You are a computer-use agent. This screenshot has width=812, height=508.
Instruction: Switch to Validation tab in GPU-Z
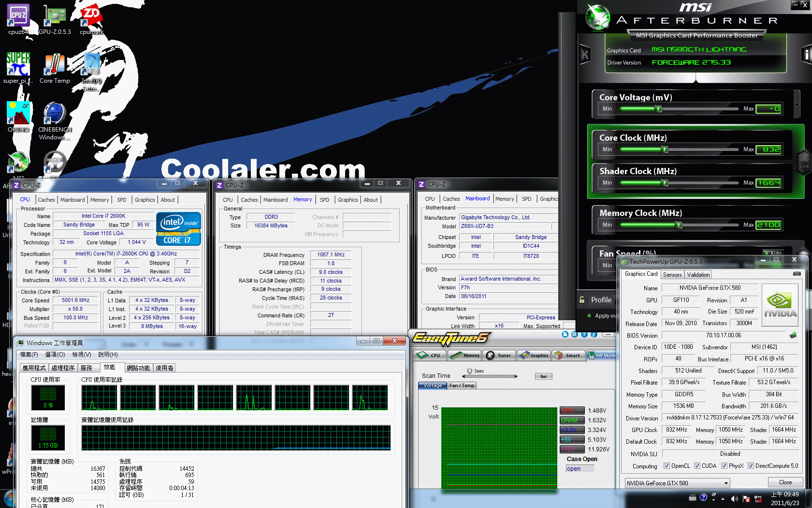[698, 274]
